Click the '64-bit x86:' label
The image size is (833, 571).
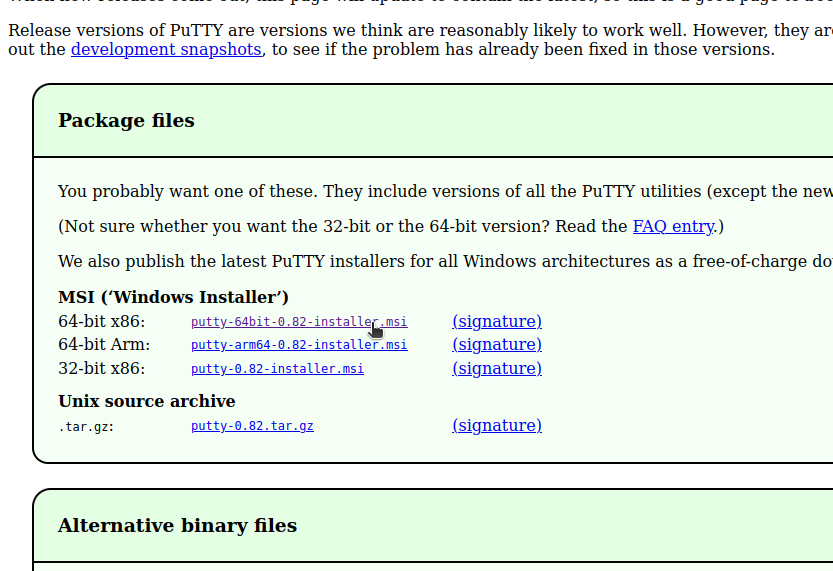[x=101, y=321]
